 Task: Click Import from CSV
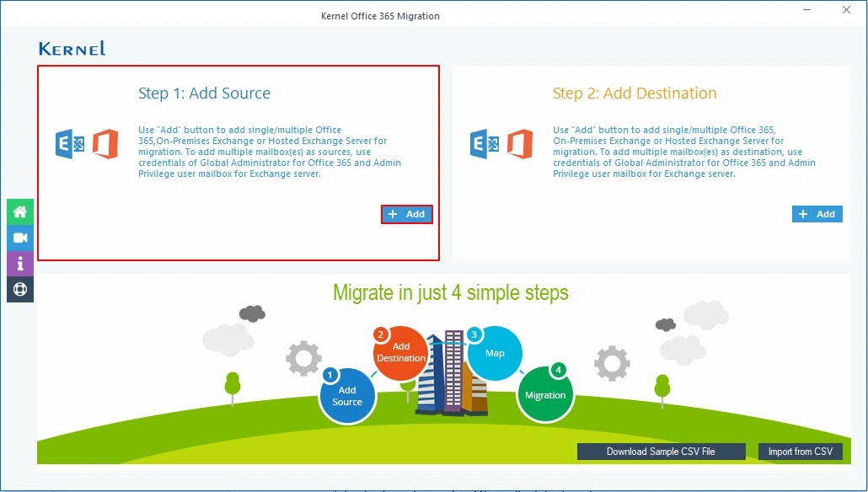click(x=800, y=452)
